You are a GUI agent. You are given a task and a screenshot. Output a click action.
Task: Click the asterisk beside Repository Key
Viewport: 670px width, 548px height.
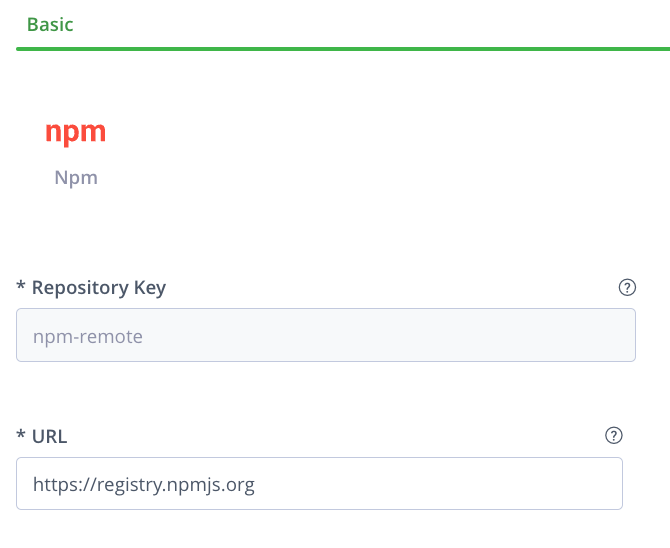21,288
